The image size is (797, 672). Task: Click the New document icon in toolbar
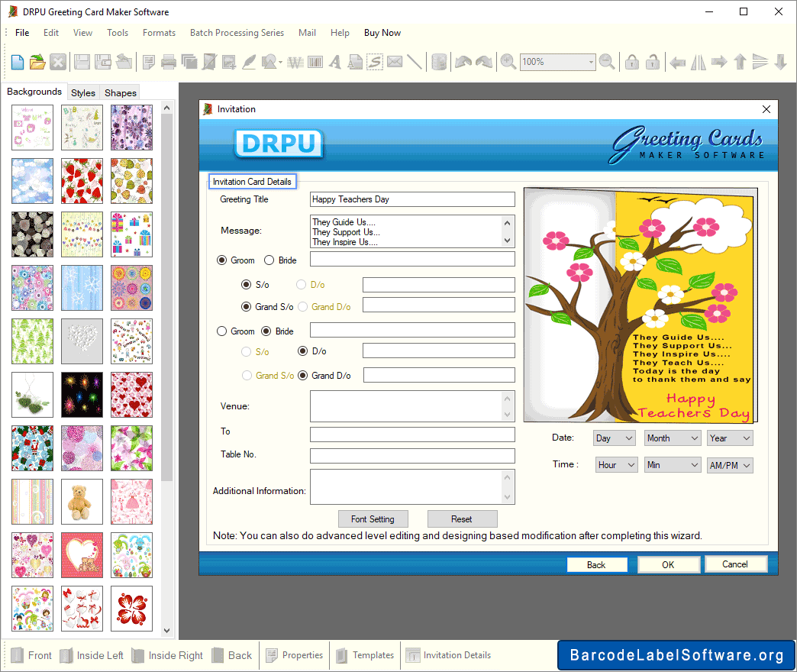[x=18, y=62]
